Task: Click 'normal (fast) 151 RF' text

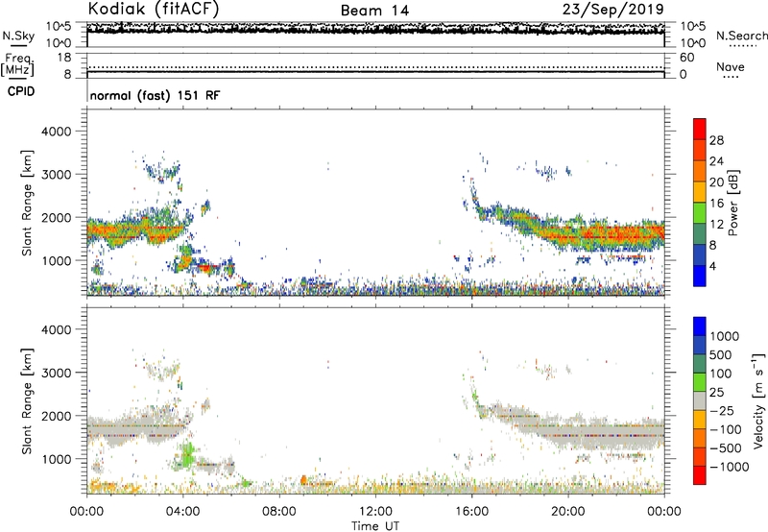Action: (x=155, y=95)
